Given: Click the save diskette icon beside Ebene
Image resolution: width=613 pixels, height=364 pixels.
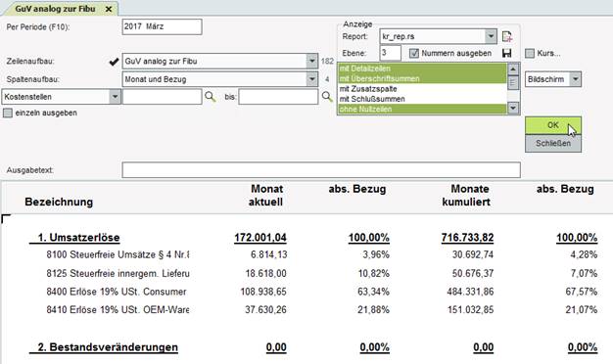Looking at the screenshot, I should point(507,53).
